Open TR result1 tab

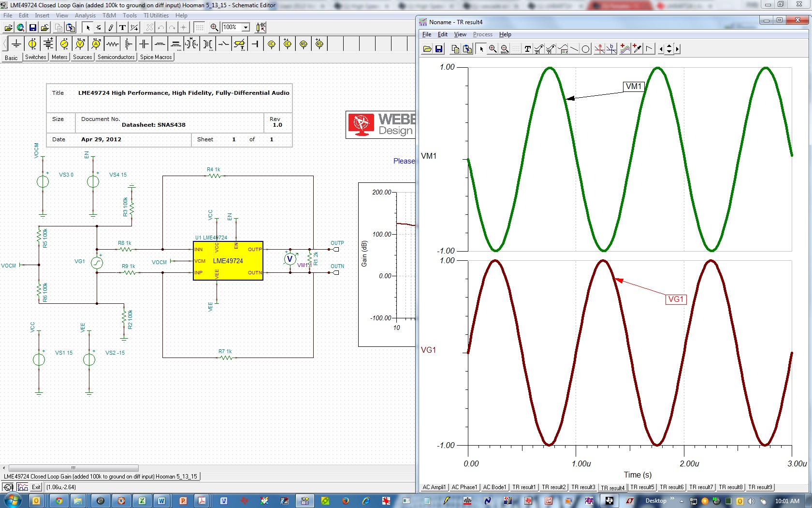(524, 487)
